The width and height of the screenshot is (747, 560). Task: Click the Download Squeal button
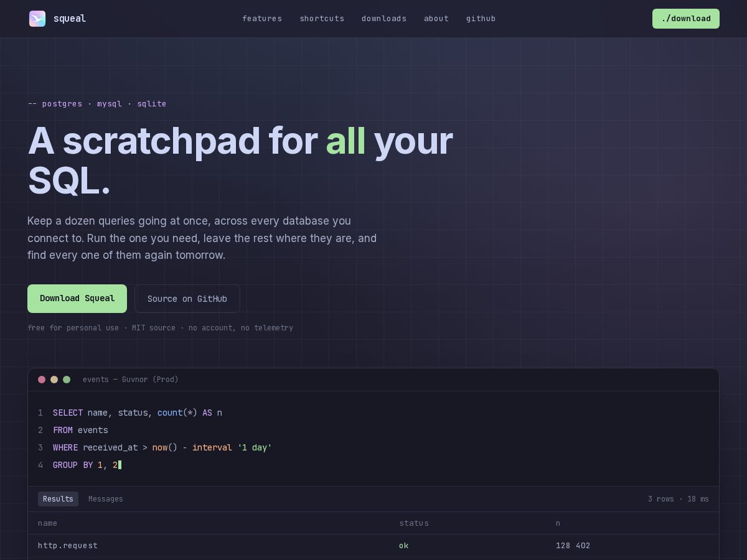pyautogui.click(x=77, y=299)
